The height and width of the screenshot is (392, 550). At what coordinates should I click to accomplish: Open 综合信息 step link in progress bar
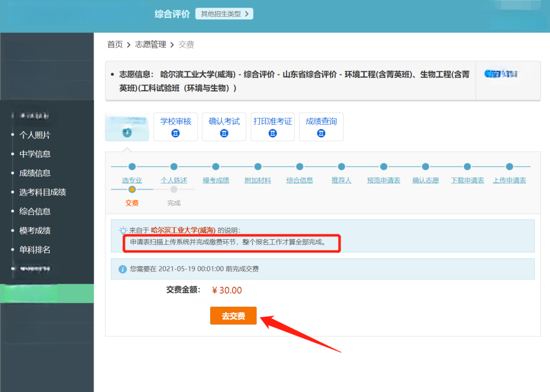299,180
